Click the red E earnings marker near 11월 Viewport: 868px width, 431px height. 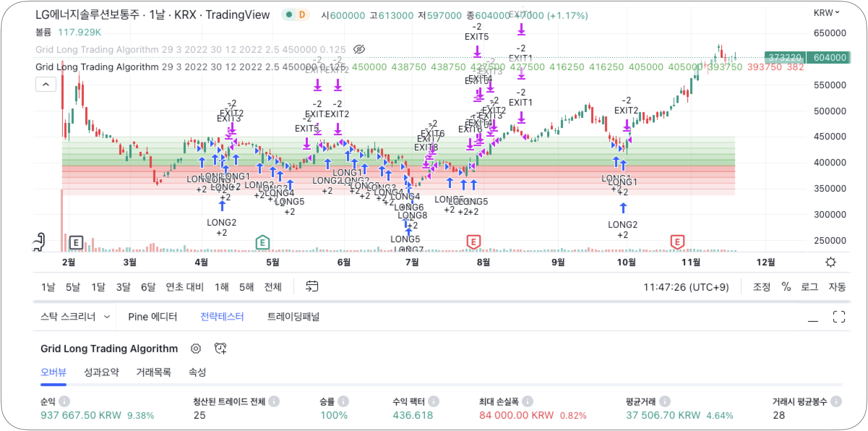[677, 242]
